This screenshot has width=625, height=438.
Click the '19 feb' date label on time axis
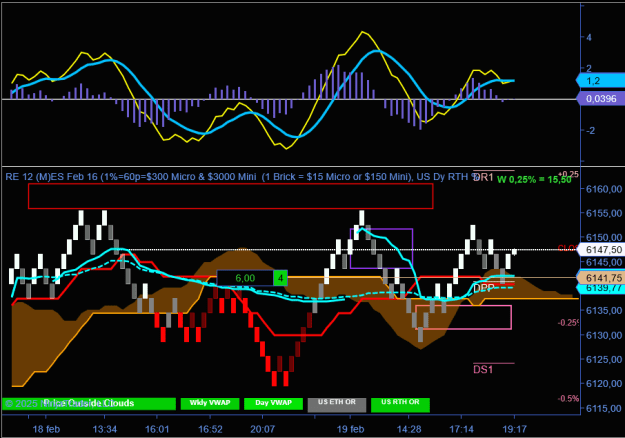coord(350,429)
